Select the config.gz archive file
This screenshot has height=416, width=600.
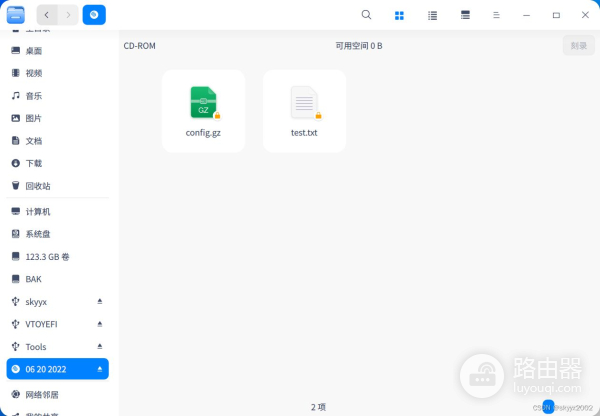[x=203, y=110]
